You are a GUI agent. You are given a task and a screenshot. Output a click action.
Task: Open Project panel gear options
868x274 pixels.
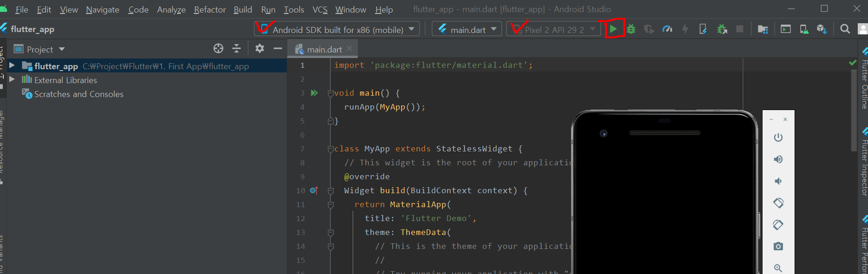pos(260,48)
